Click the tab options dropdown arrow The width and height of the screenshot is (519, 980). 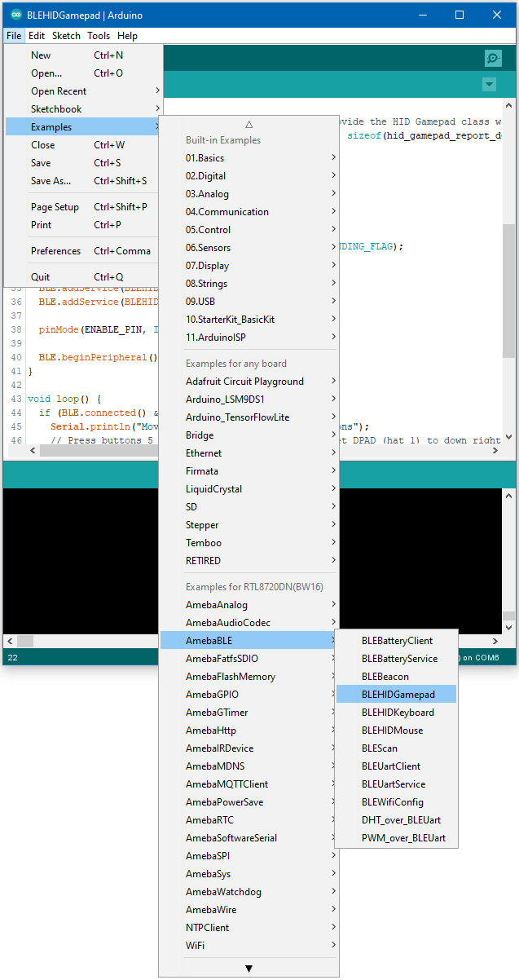pos(489,85)
